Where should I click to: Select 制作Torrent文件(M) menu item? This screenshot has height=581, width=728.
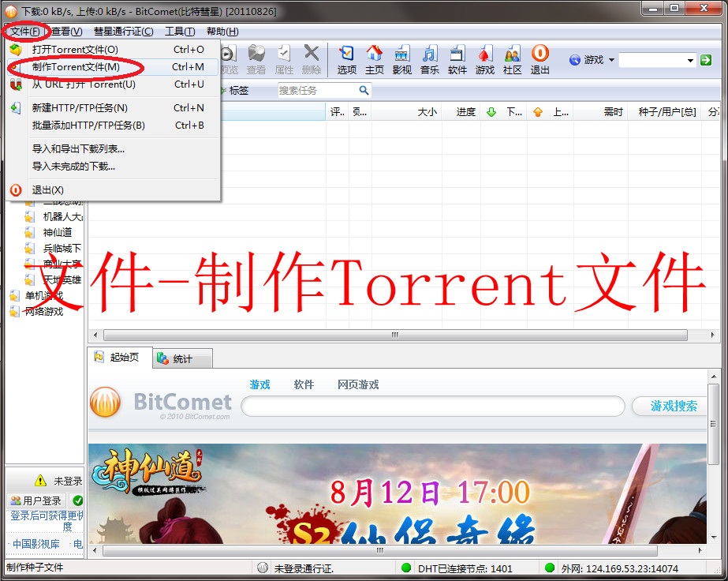[113, 67]
